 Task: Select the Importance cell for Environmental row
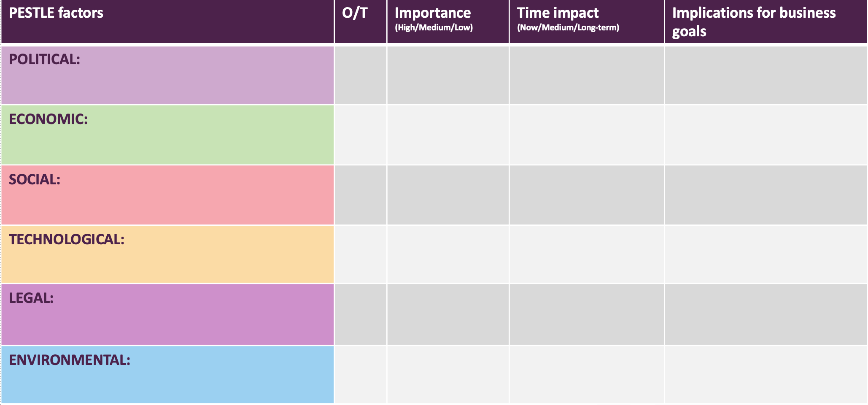point(447,375)
